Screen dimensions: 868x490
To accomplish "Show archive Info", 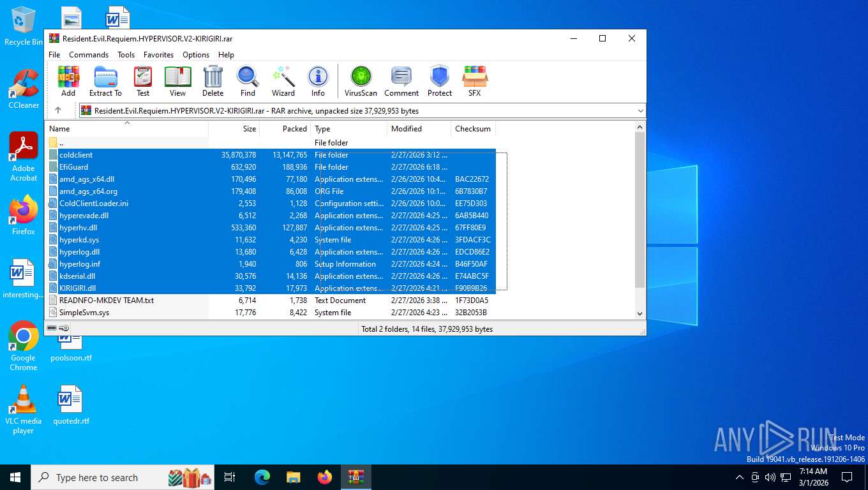I will tap(318, 81).
